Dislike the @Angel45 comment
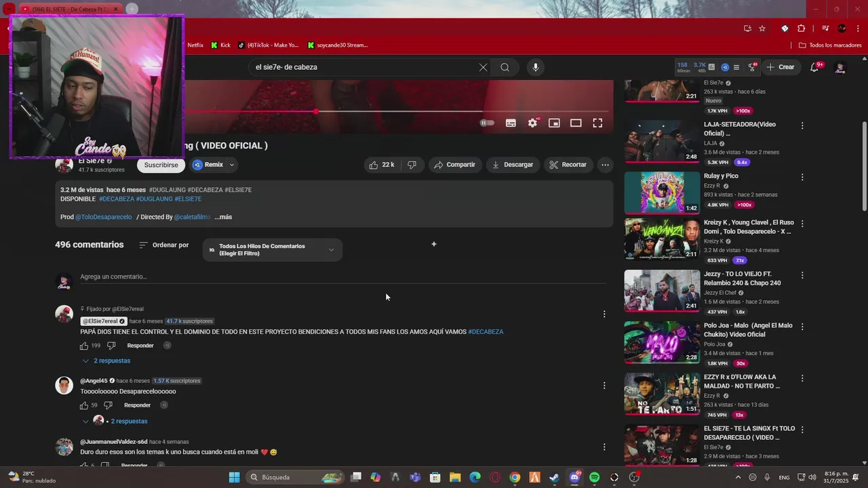This screenshot has height=488, width=868. click(x=108, y=405)
